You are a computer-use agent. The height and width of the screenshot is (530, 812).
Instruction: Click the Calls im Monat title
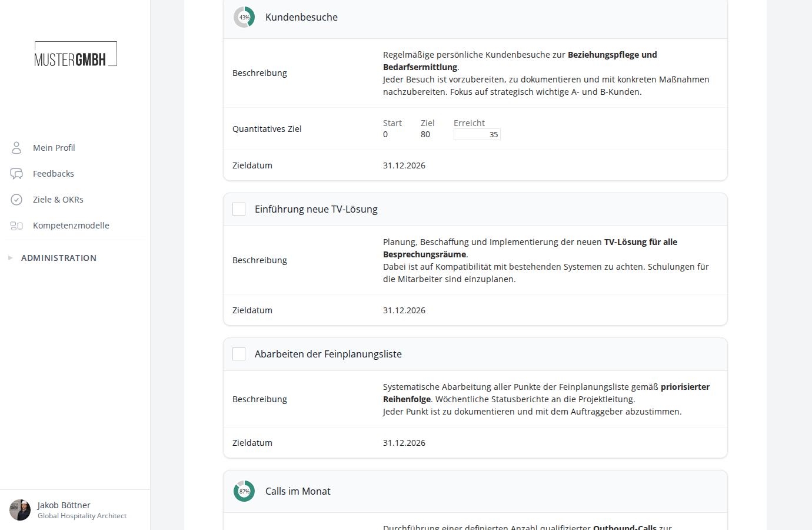[298, 491]
